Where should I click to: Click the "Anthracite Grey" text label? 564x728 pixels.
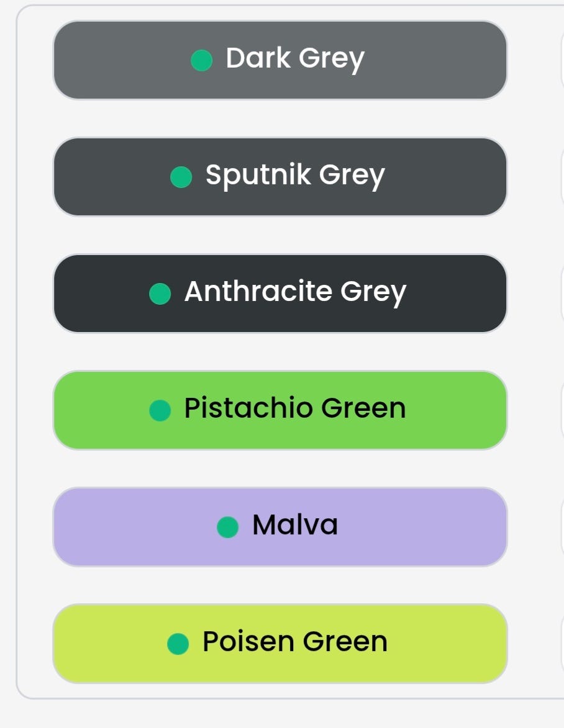pos(295,292)
